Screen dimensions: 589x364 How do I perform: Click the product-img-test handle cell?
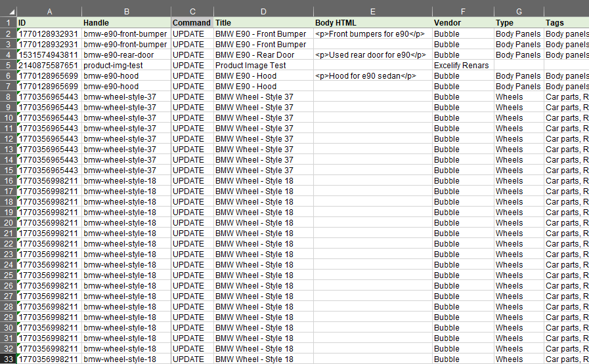(x=126, y=66)
